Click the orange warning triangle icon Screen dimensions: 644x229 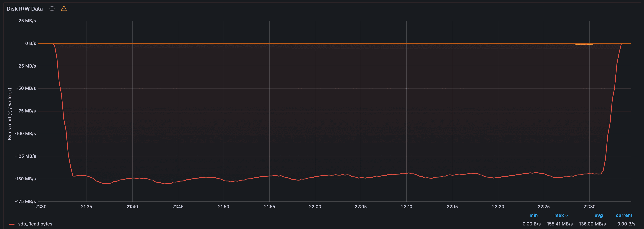click(x=64, y=9)
